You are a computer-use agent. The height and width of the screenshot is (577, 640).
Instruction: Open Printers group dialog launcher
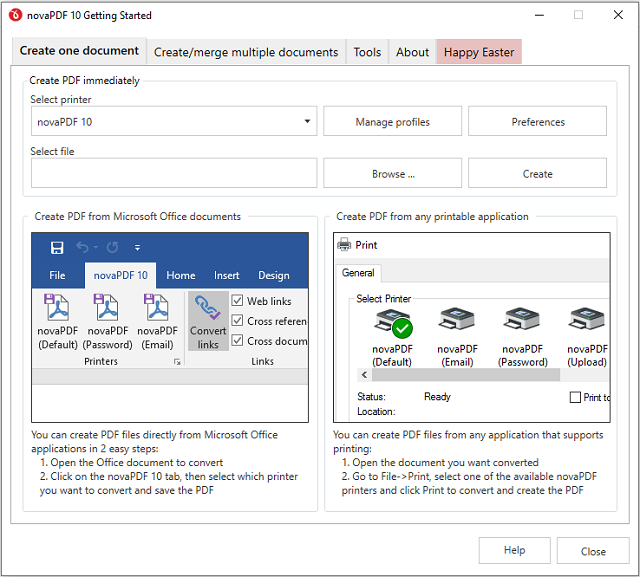coord(177,362)
